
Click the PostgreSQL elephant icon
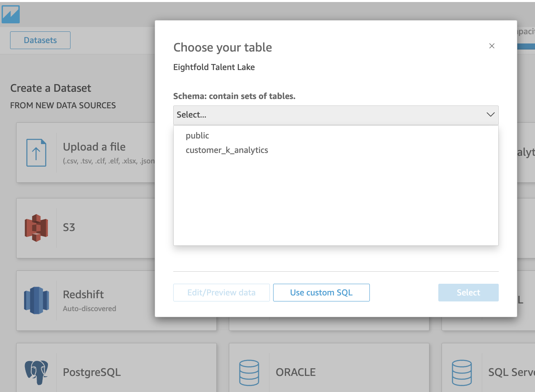(36, 372)
